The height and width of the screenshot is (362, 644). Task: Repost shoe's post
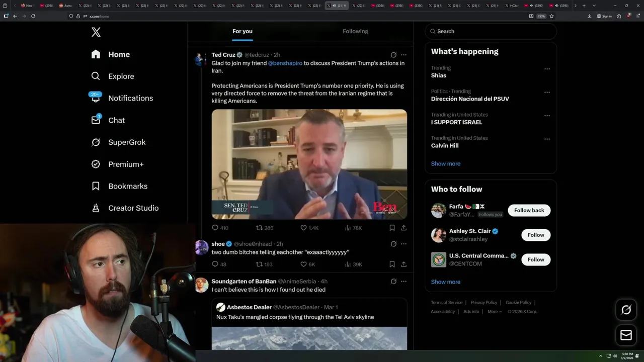pyautogui.click(x=264, y=264)
